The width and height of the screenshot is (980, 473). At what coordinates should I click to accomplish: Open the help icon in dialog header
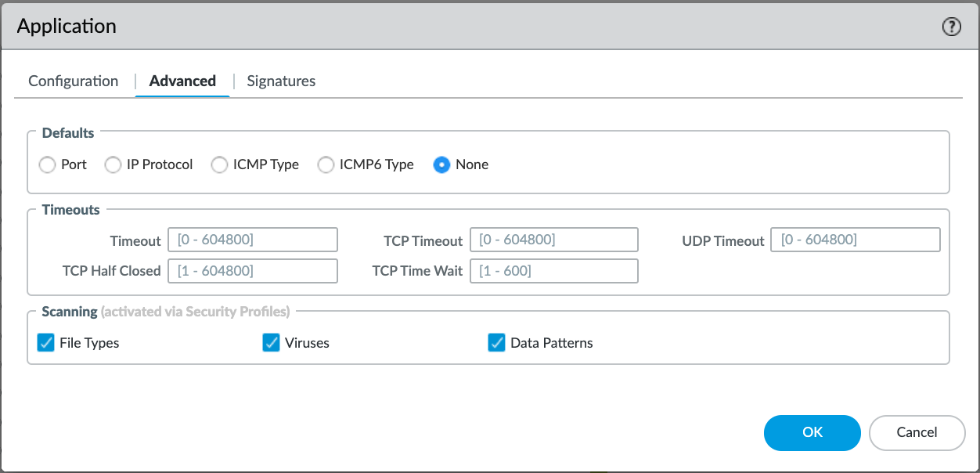(x=951, y=27)
